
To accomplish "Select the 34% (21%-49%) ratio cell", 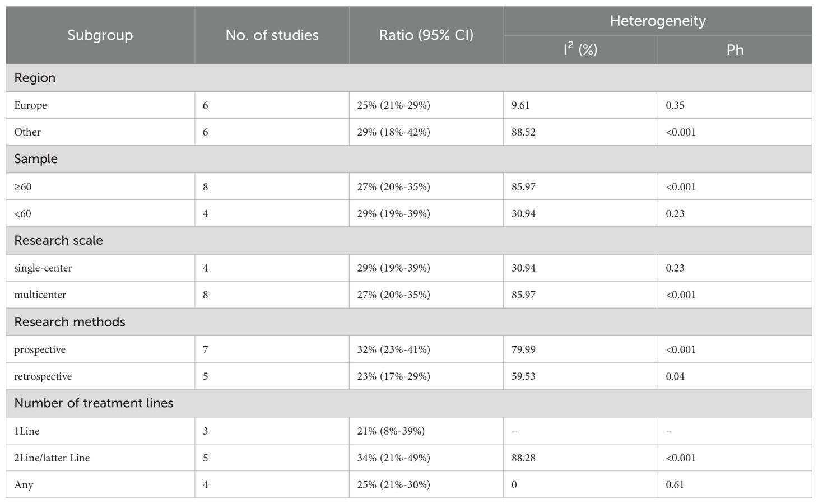I will pyautogui.click(x=393, y=458).
